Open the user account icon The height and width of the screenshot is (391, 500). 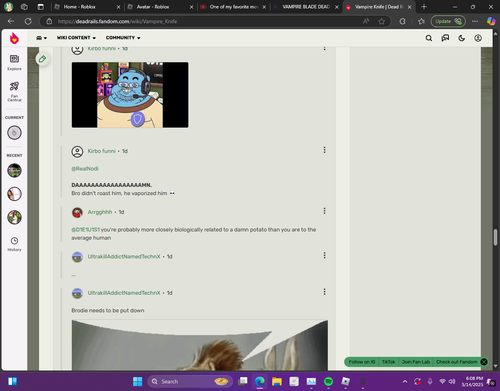coord(478,38)
